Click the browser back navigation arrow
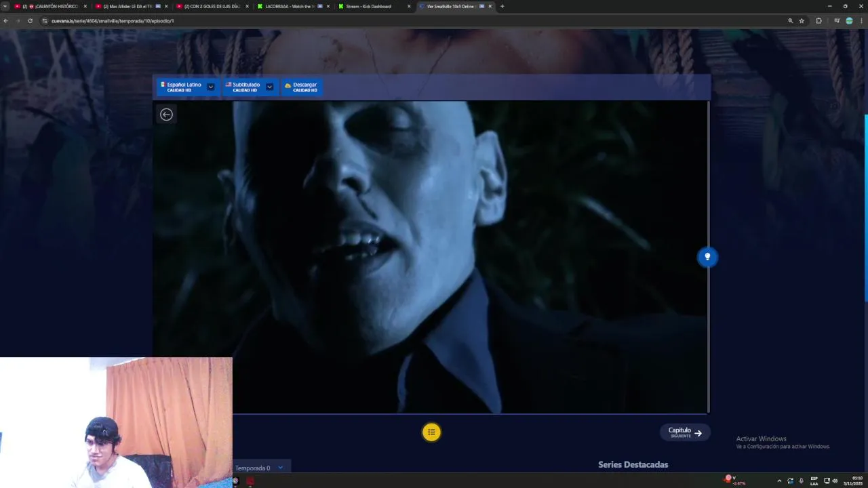Screen dimensions: 868x488 point(5,21)
